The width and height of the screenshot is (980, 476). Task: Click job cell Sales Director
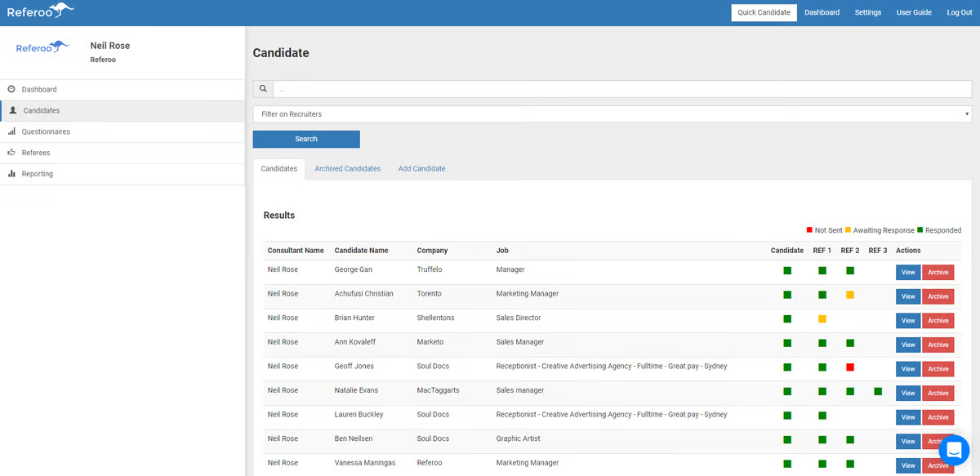519,318
